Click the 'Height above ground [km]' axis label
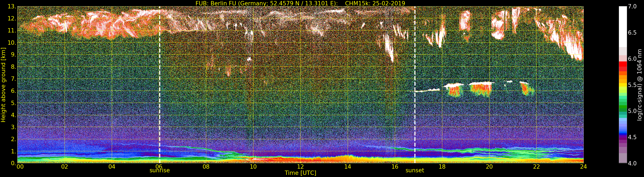The height and width of the screenshot is (177, 644). pos(3,85)
